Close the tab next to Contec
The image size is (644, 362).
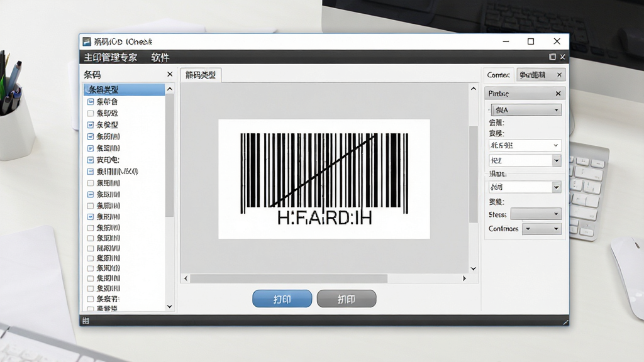[559, 75]
